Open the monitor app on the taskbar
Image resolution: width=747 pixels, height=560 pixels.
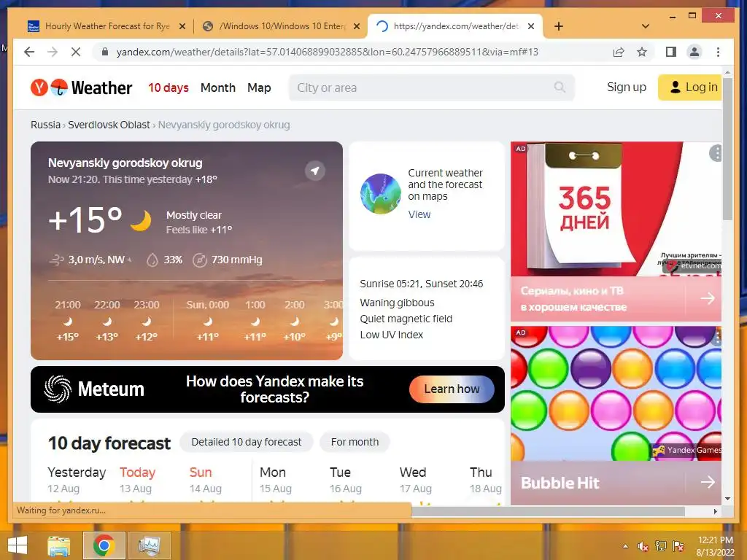(x=149, y=545)
